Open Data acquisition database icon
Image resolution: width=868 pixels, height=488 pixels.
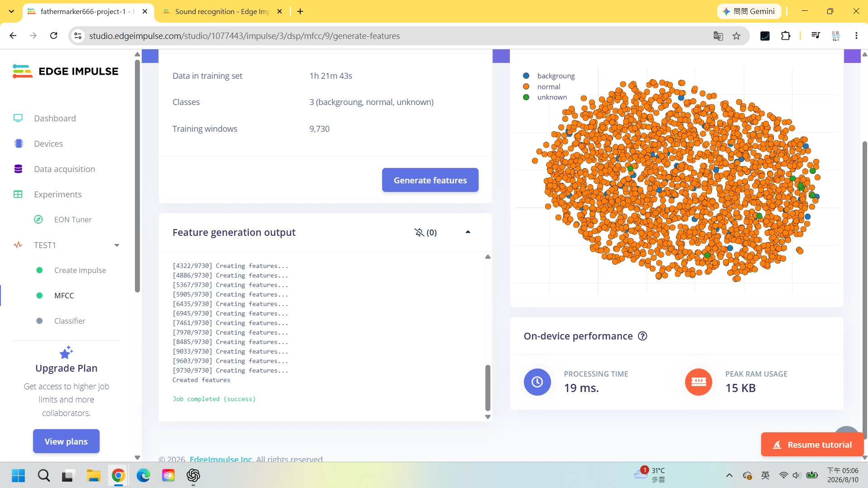(x=18, y=169)
